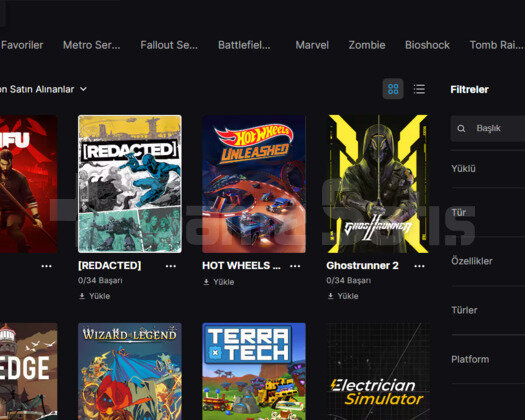Viewport: 525px width, 420px height.
Task: Click the Başlık search input field
Action: point(488,128)
